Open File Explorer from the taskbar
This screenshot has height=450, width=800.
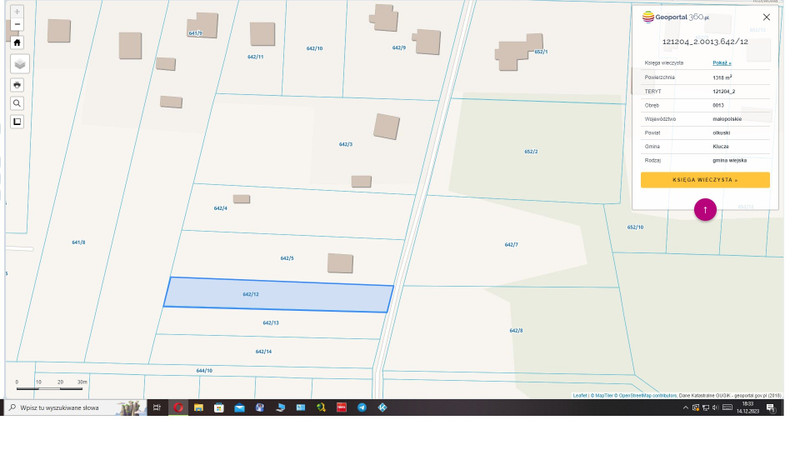tap(199, 408)
